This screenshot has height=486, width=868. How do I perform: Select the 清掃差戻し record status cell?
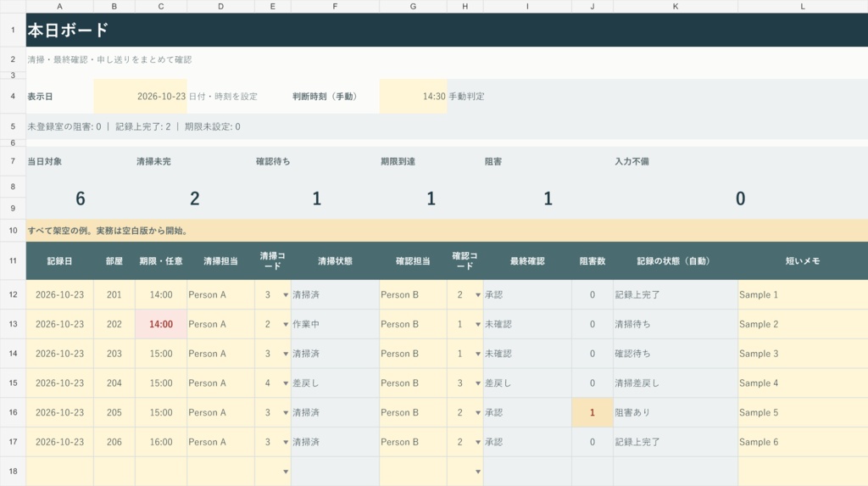(x=676, y=383)
